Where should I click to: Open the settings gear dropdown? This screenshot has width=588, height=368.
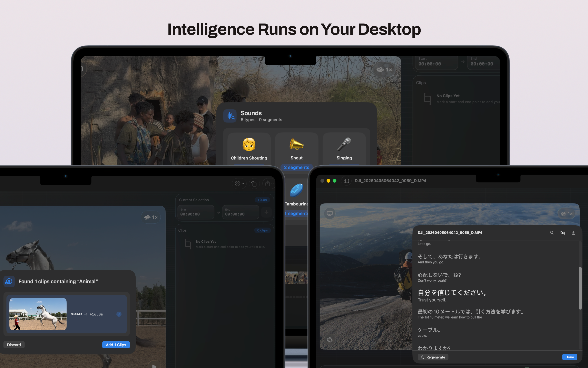(x=239, y=184)
